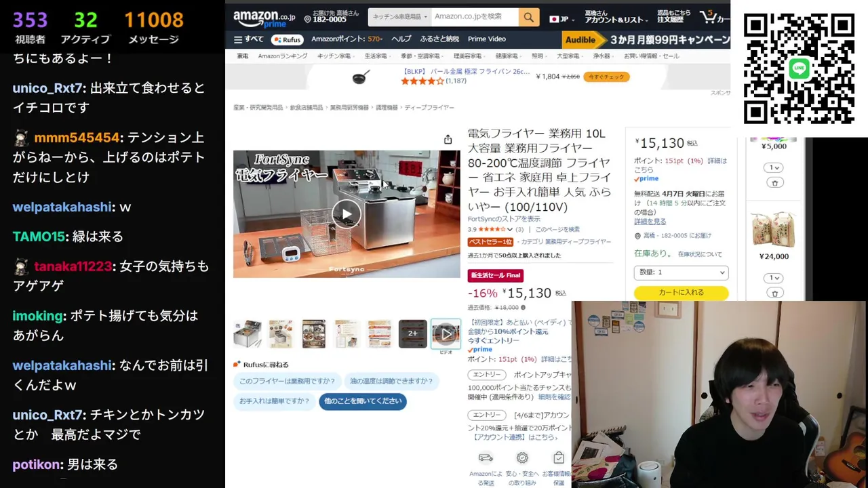Click the Amazon delivery truck icon

(486, 457)
